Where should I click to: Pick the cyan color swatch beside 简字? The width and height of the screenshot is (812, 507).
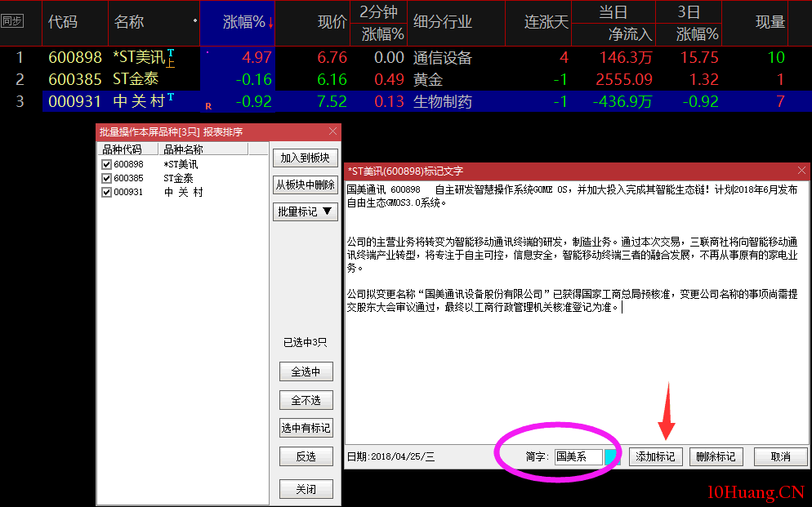(612, 457)
